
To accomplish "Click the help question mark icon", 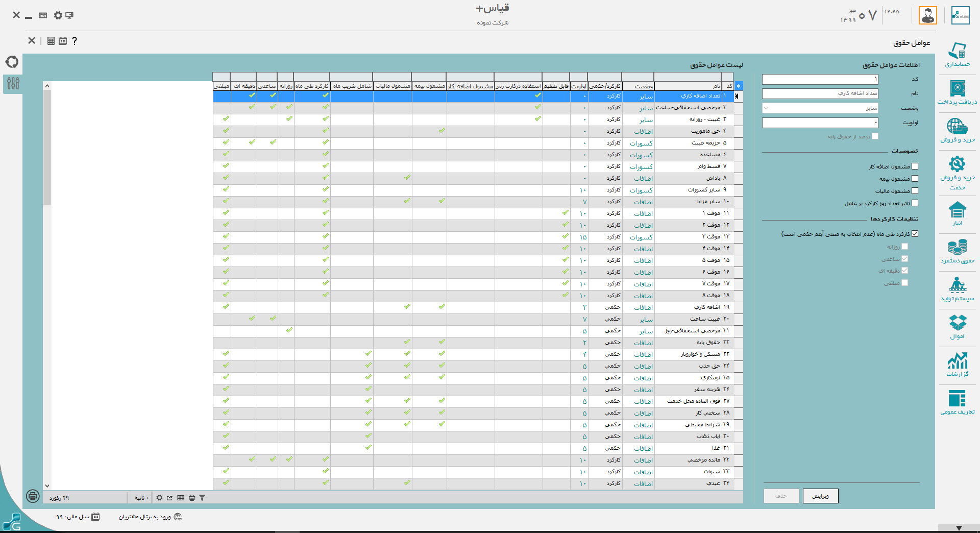I will point(75,41).
